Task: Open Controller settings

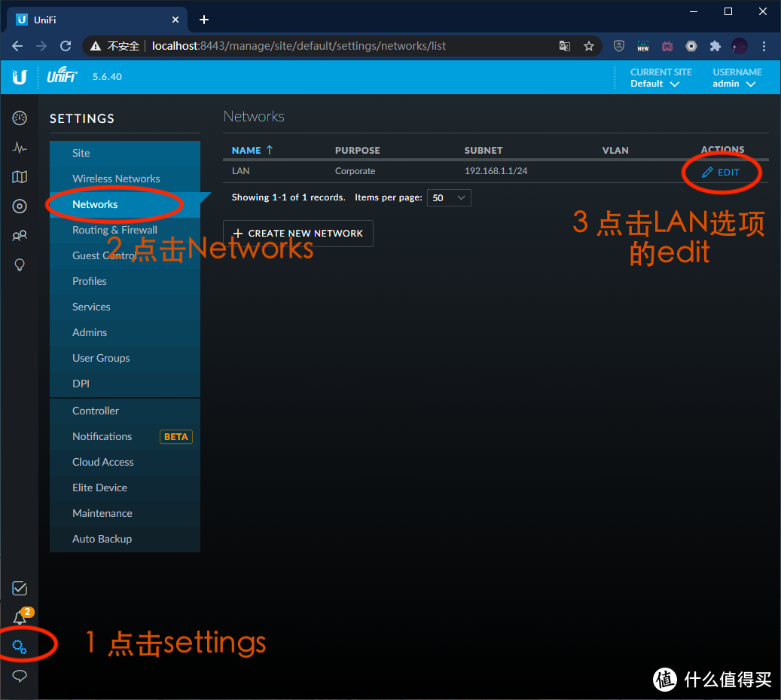Action: click(x=125, y=411)
